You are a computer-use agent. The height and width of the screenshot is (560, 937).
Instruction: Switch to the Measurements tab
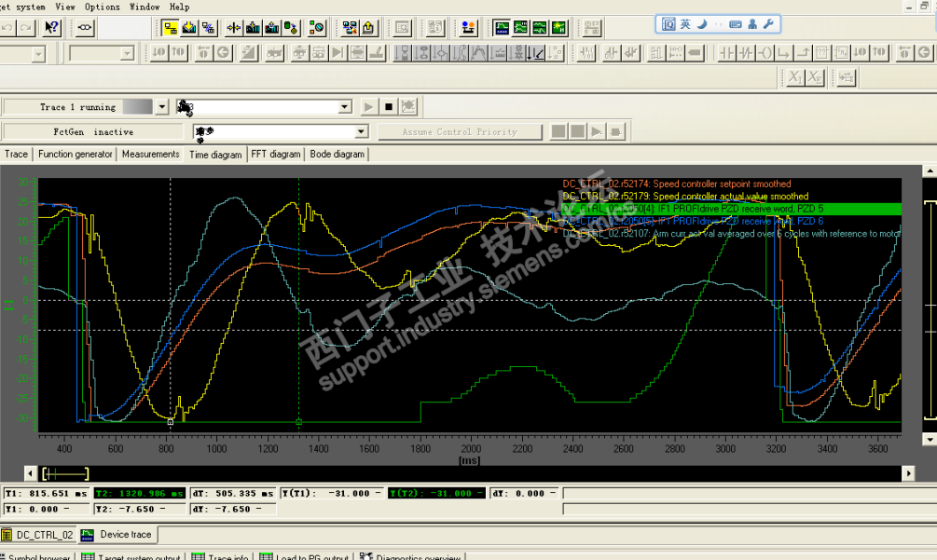151,154
